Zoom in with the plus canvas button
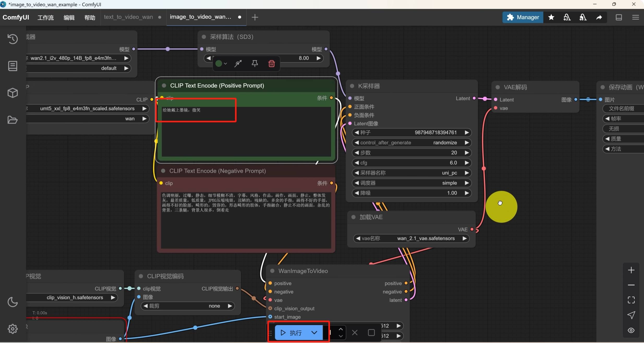The image size is (644, 343). (x=631, y=270)
